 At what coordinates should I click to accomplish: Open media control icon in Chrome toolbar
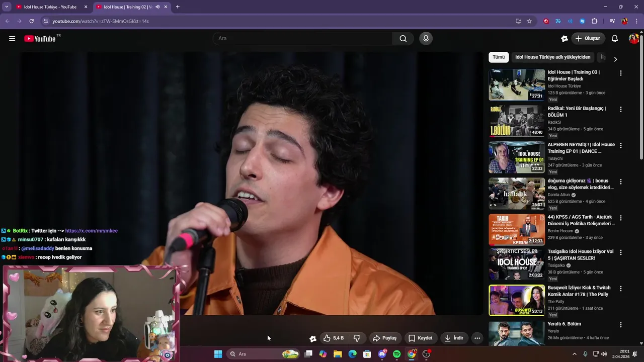pyautogui.click(x=612, y=21)
